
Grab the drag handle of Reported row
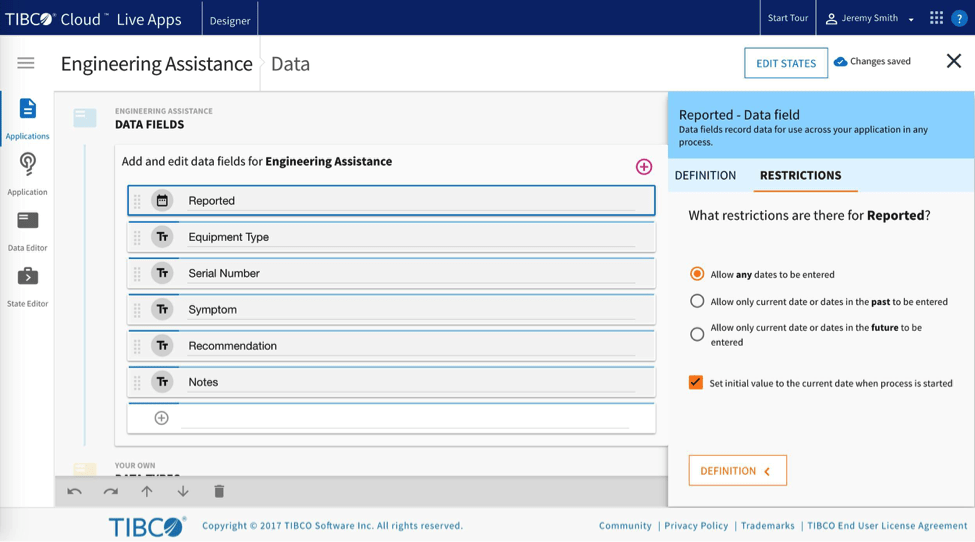click(x=137, y=201)
